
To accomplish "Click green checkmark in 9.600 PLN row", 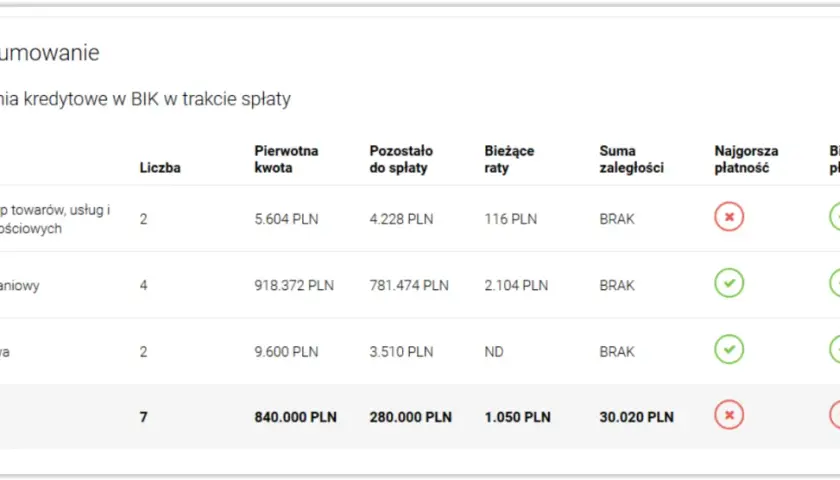I will pyautogui.click(x=729, y=349).
